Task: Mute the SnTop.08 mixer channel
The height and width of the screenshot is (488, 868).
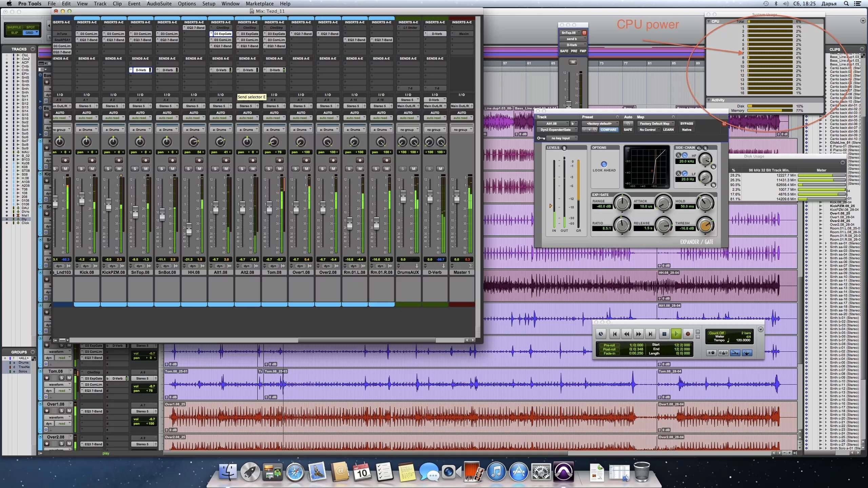Action: pos(145,169)
